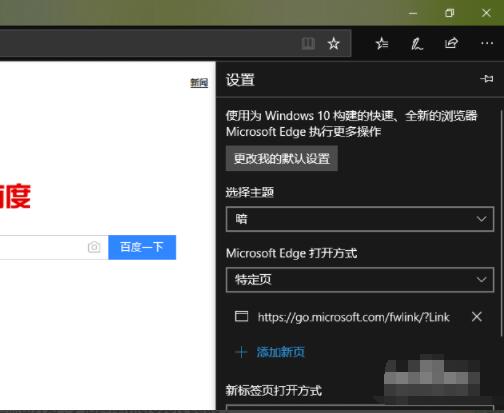504x413 pixels.
Task: Click the Share page icon
Action: (x=451, y=43)
